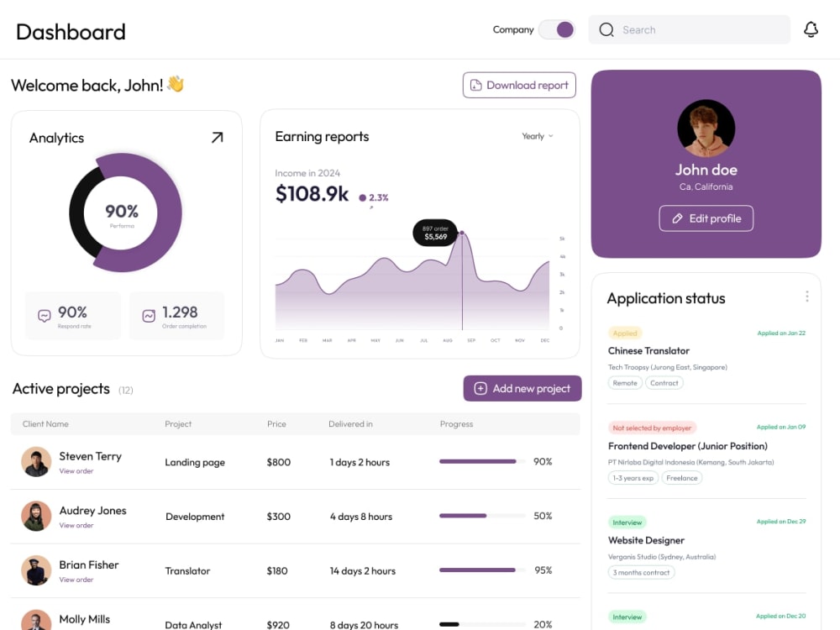Expand the Yearly period dropdown
The image size is (840, 630).
[538, 136]
